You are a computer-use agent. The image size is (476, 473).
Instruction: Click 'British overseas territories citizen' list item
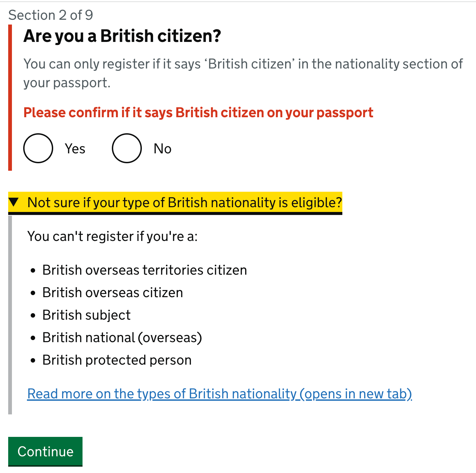point(145,270)
